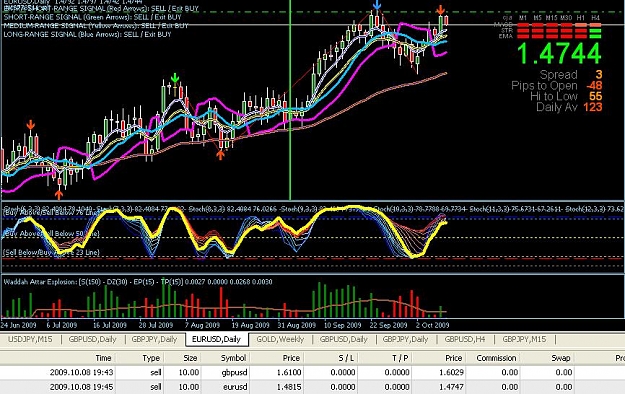
Task: Click the 7 Aug 2009 date label
Action: 202,325
